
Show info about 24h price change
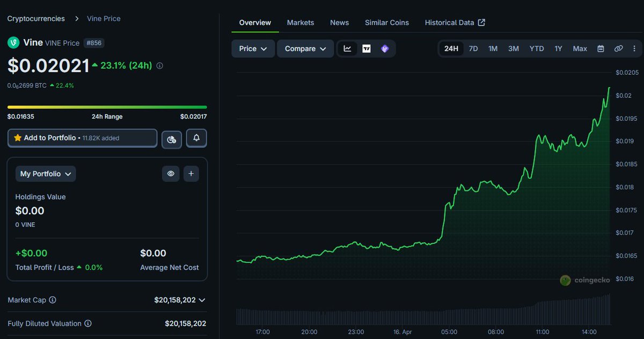click(x=159, y=66)
